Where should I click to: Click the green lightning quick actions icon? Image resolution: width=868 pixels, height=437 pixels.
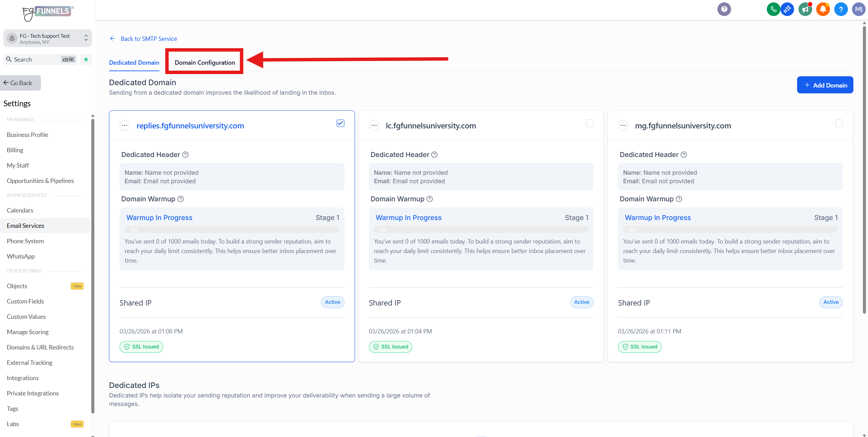click(86, 59)
